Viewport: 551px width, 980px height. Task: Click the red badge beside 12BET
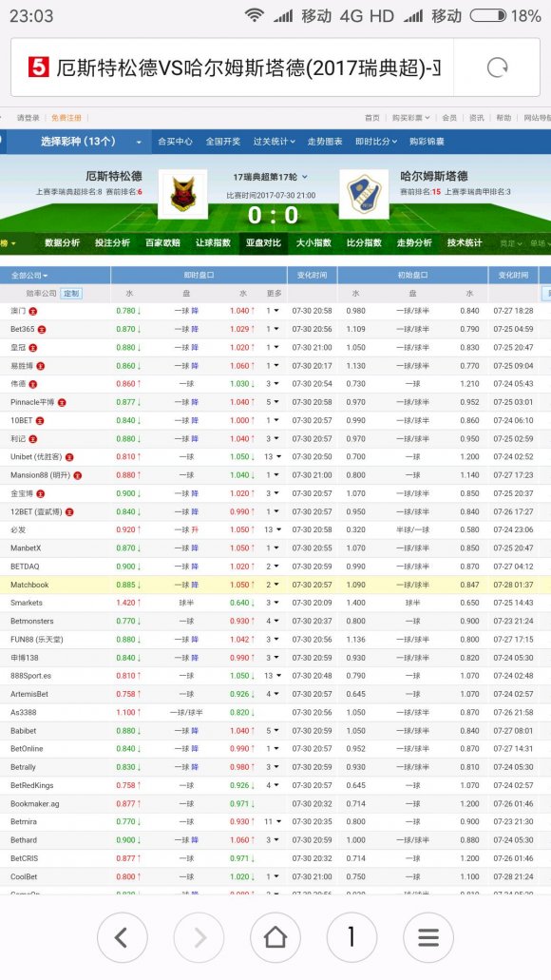coord(69,512)
